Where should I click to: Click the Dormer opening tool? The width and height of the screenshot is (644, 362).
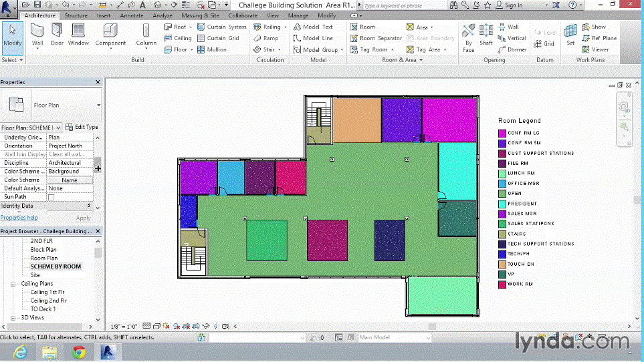pos(512,49)
